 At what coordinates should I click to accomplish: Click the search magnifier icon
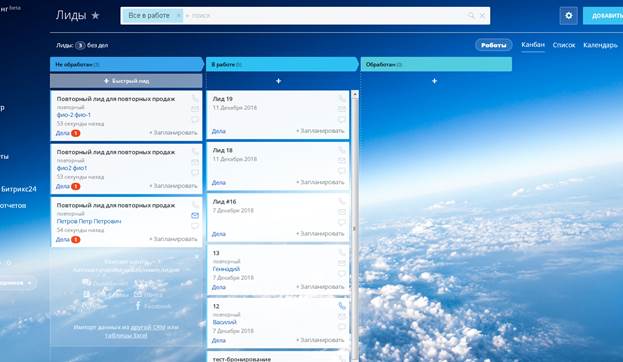click(x=471, y=15)
